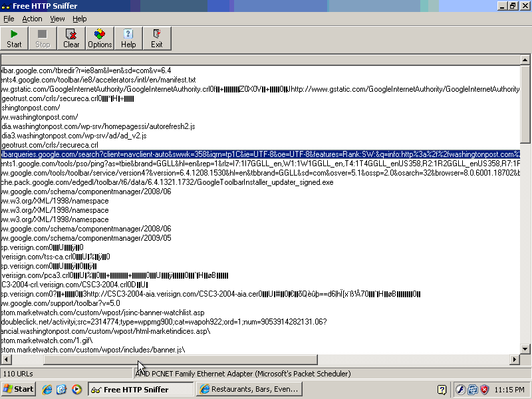Click the Help toolbar button with question mark

[128, 39]
